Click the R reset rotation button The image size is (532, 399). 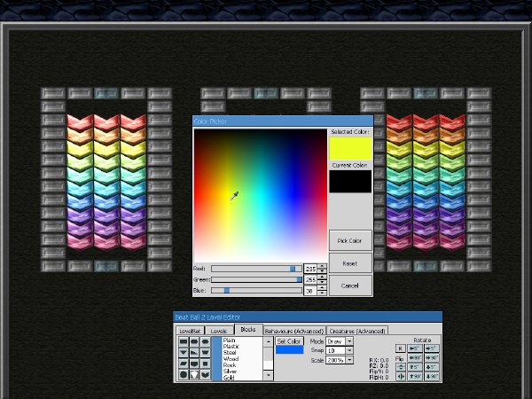tap(401, 348)
